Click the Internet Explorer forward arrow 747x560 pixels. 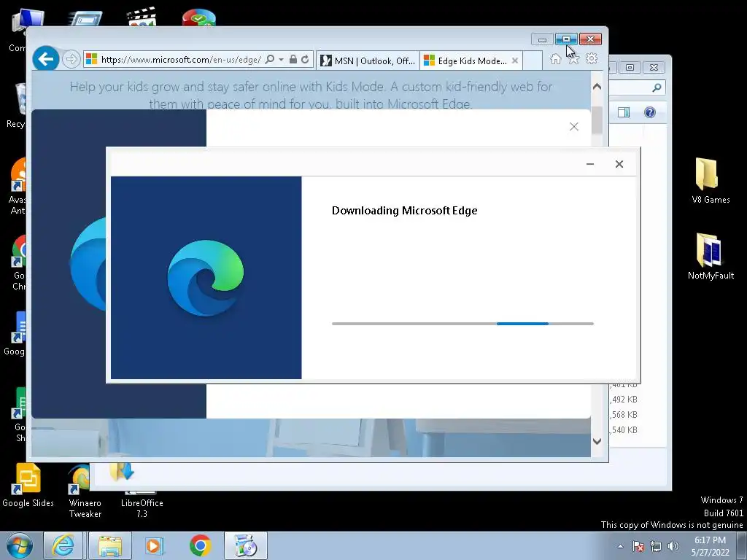tap(71, 60)
